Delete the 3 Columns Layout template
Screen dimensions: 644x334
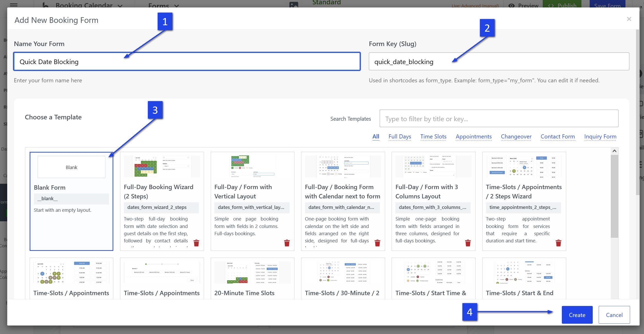[x=468, y=243]
